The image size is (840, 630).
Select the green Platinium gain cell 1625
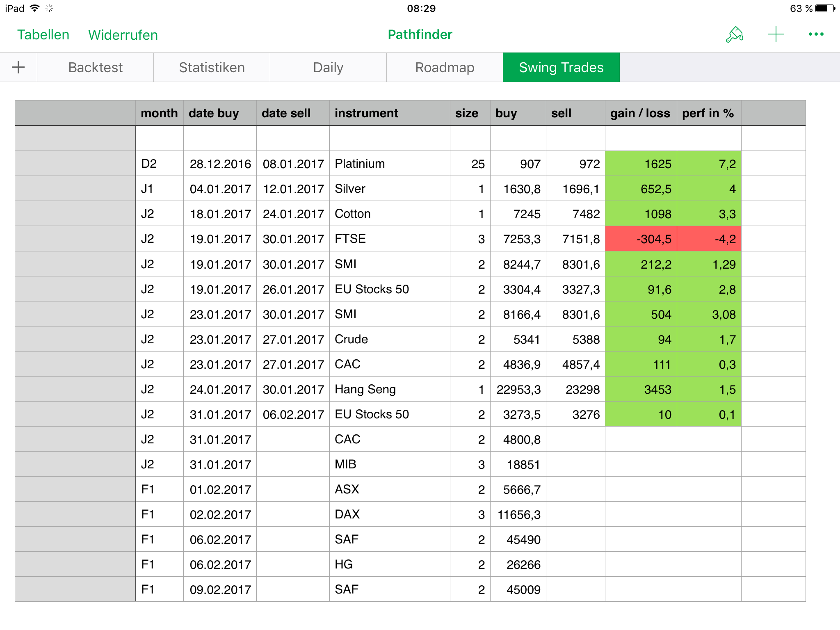coord(641,164)
